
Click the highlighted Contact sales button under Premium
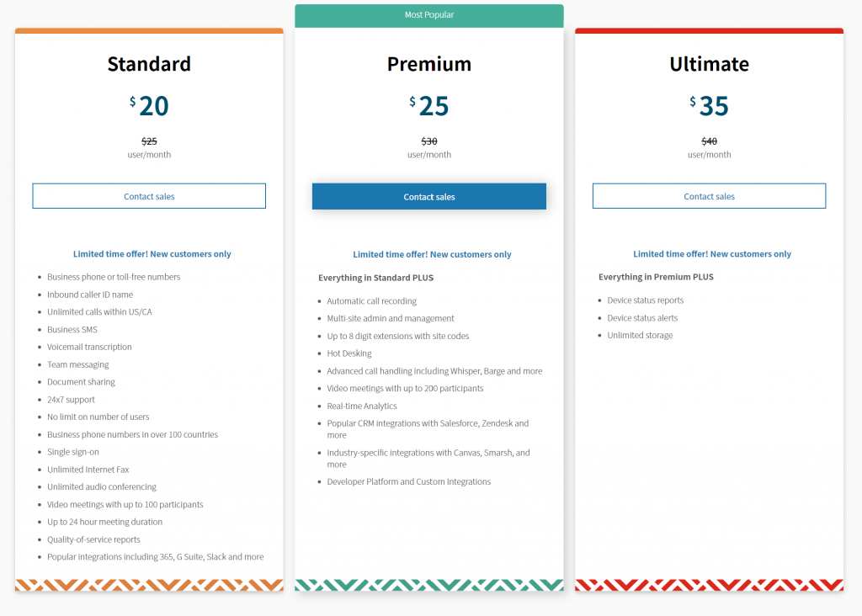428,196
